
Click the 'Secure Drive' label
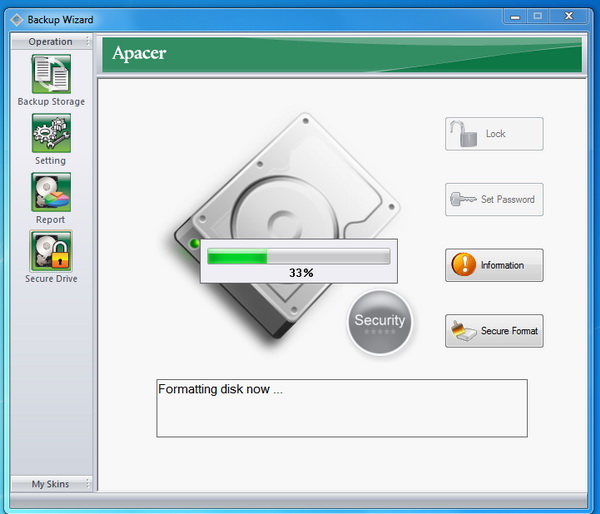(x=51, y=279)
